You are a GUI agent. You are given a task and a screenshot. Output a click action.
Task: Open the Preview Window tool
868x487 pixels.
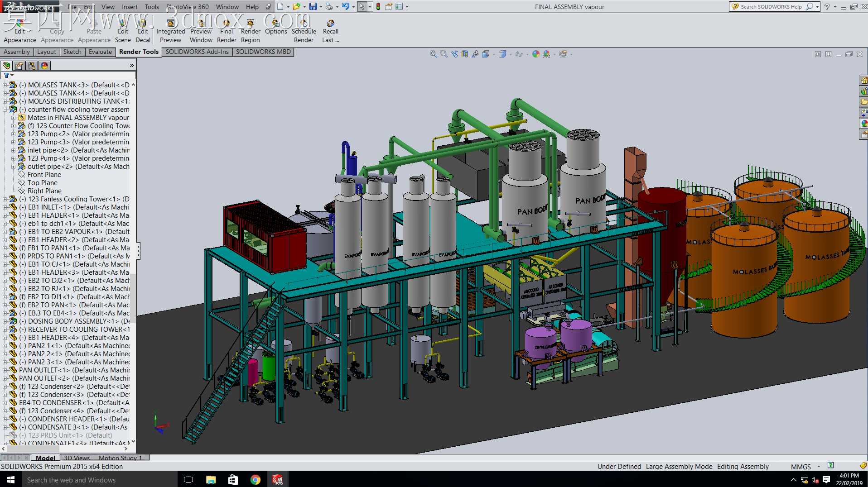point(201,31)
